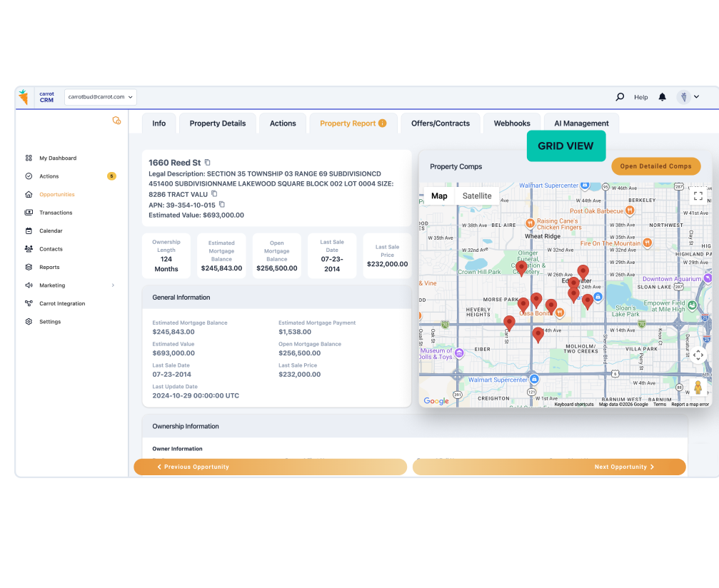Copy the 1660 Reed St address
Image resolution: width=719 pixels, height=588 pixels.
tap(208, 163)
